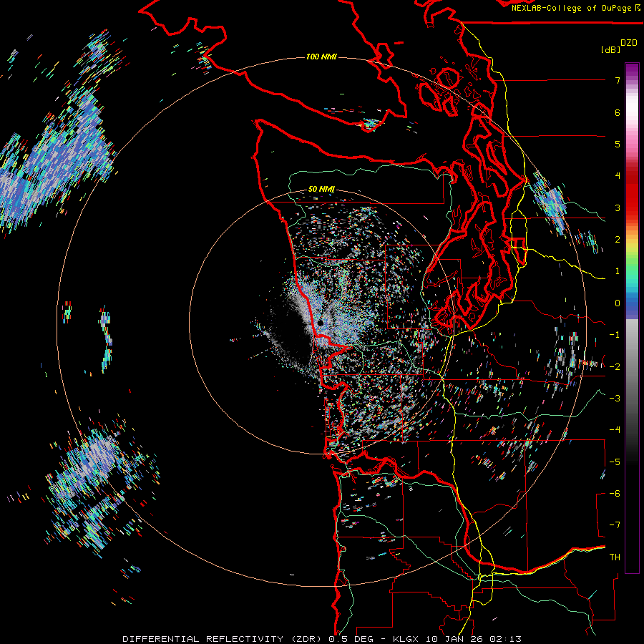Click the DZD label above the color scale

[x=629, y=43]
